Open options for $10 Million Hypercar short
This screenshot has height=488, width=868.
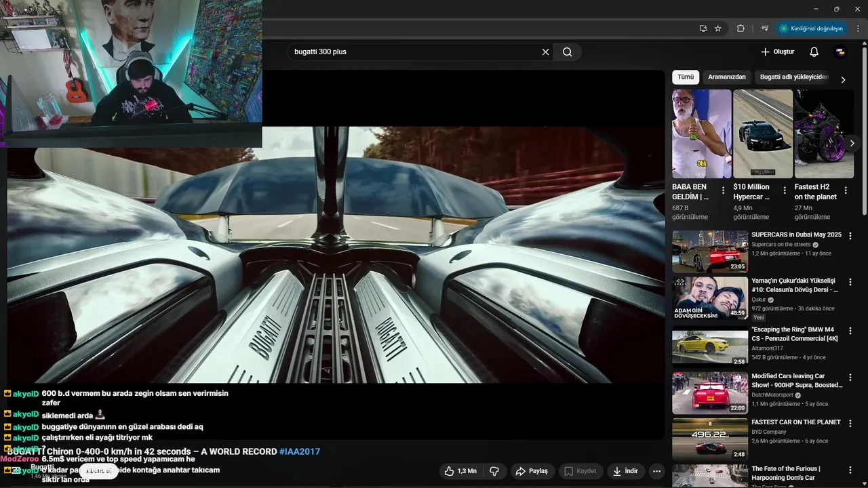click(x=785, y=190)
